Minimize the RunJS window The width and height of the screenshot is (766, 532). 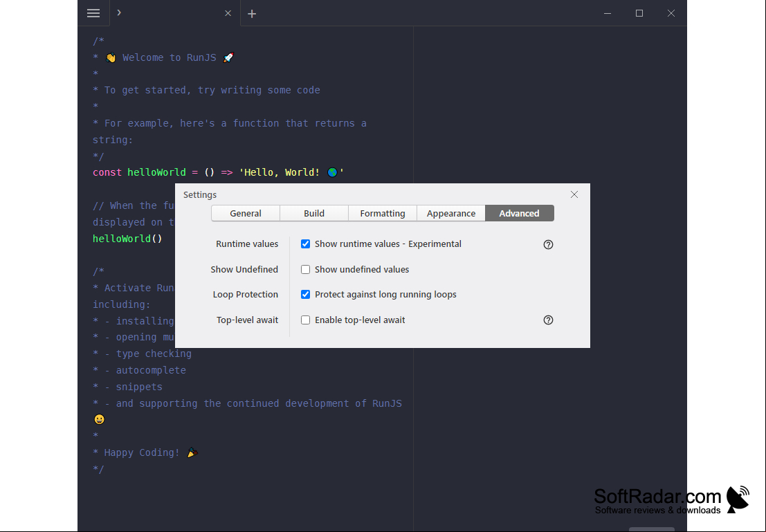click(608, 13)
